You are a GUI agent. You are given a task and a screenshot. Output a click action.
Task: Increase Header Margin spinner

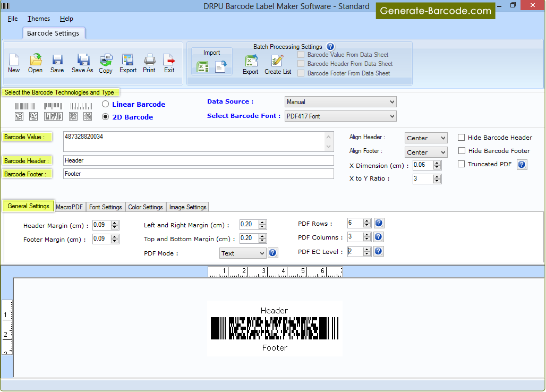[x=115, y=223]
